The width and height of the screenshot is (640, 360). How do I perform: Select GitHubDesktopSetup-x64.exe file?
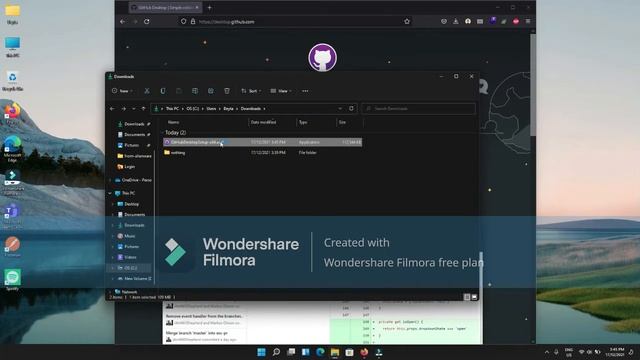tap(262, 142)
